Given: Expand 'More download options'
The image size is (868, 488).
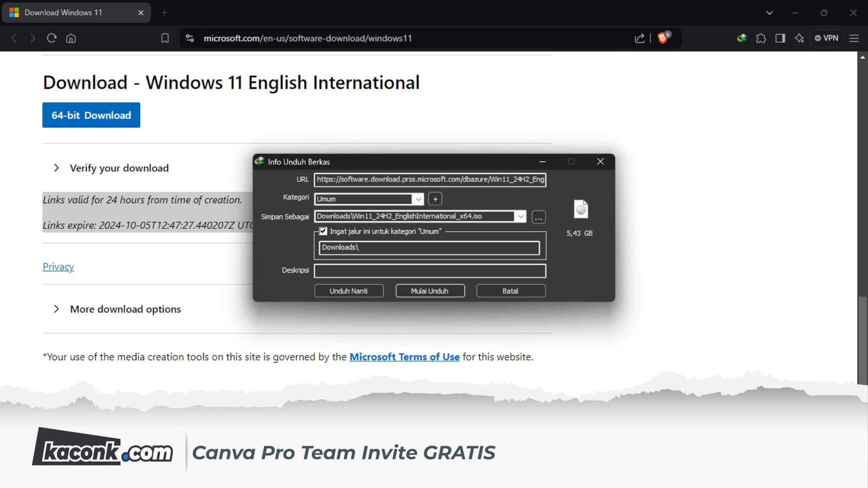Looking at the screenshot, I should point(125,309).
